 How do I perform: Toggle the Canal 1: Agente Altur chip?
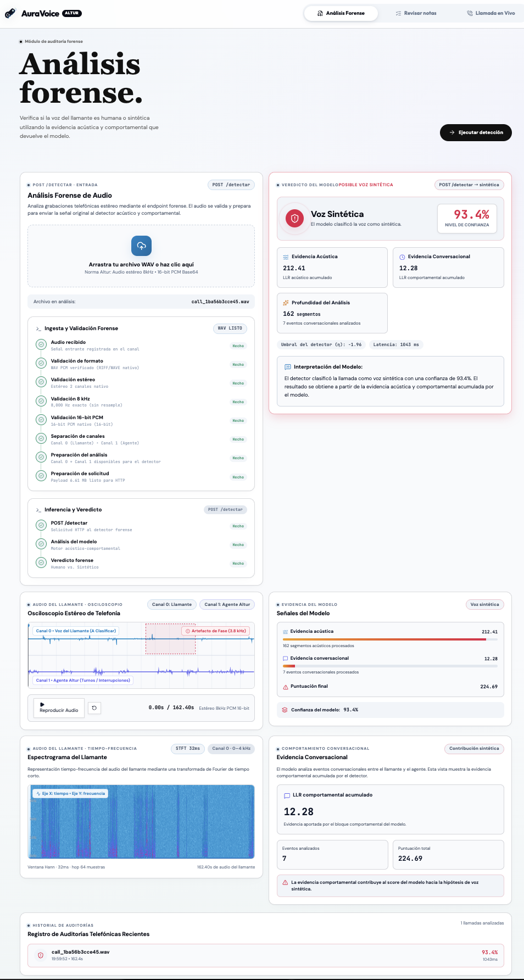pos(227,604)
